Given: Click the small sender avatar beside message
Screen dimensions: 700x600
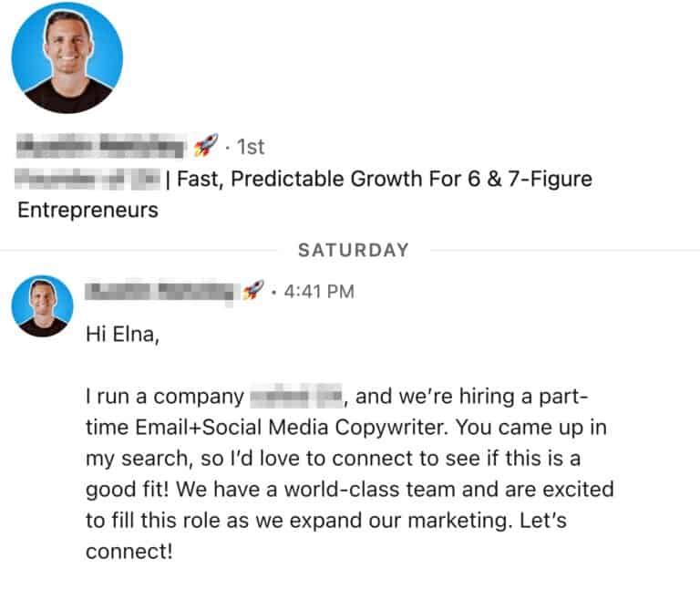Looking at the screenshot, I should [x=42, y=305].
